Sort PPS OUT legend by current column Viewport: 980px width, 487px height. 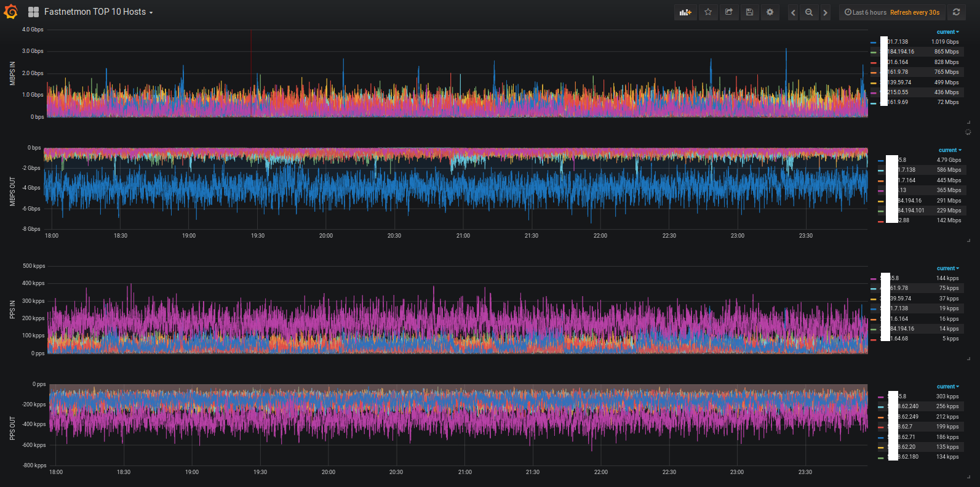click(947, 387)
